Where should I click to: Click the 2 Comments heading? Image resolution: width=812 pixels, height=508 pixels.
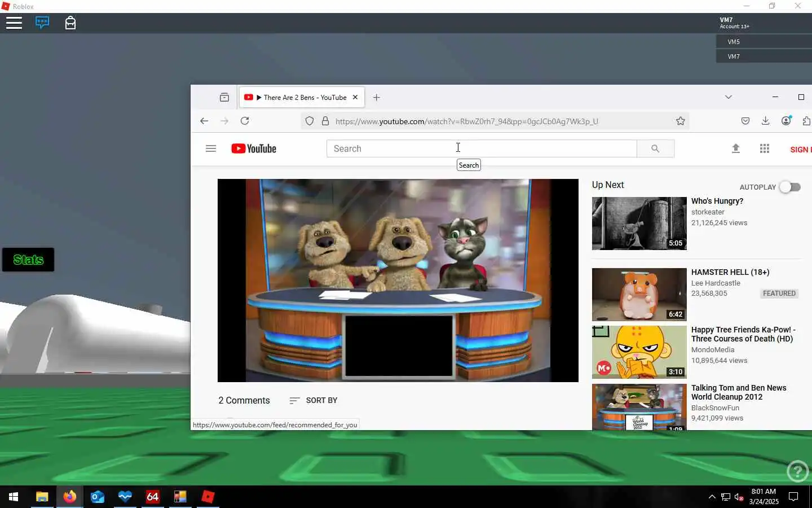[244, 400]
